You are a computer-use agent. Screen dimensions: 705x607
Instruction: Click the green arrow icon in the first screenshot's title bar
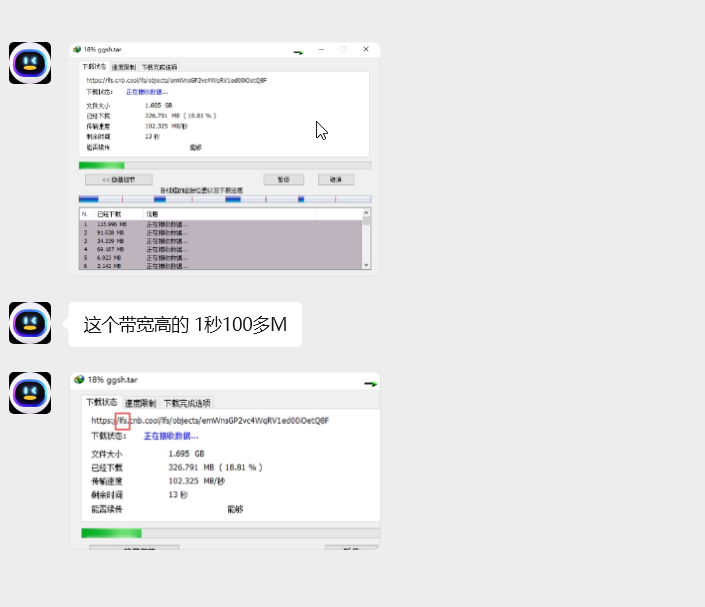click(x=298, y=51)
